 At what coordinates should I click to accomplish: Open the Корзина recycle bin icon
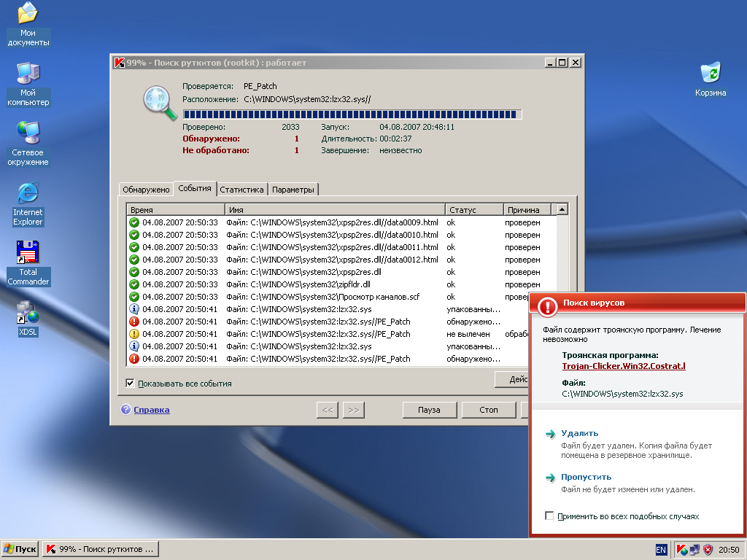coord(711,79)
